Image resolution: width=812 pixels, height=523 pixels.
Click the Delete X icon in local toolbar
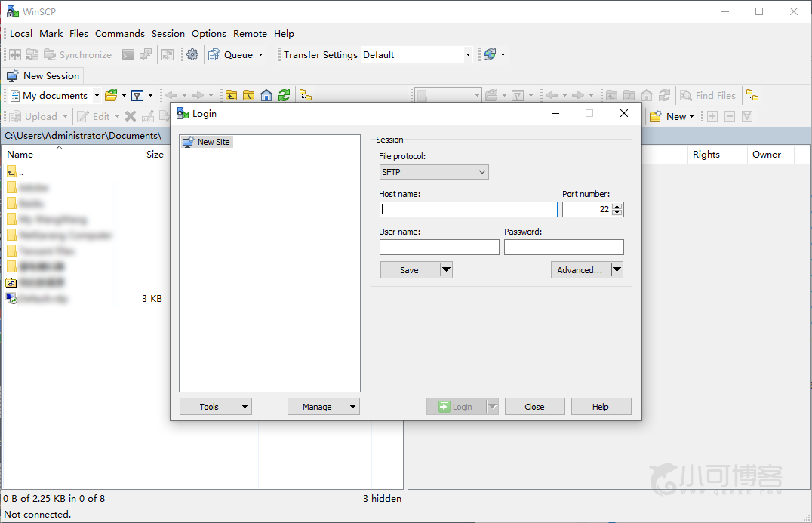(131, 116)
